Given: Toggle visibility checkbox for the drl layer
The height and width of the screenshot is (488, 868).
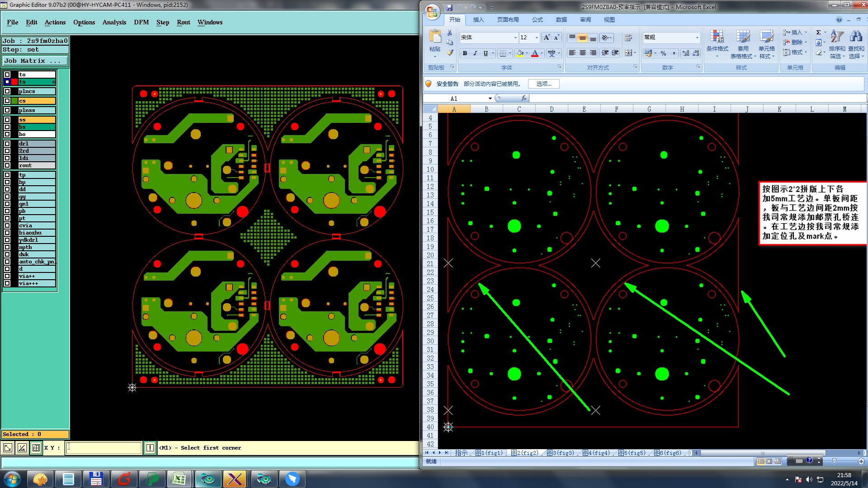Looking at the screenshot, I should (x=7, y=144).
